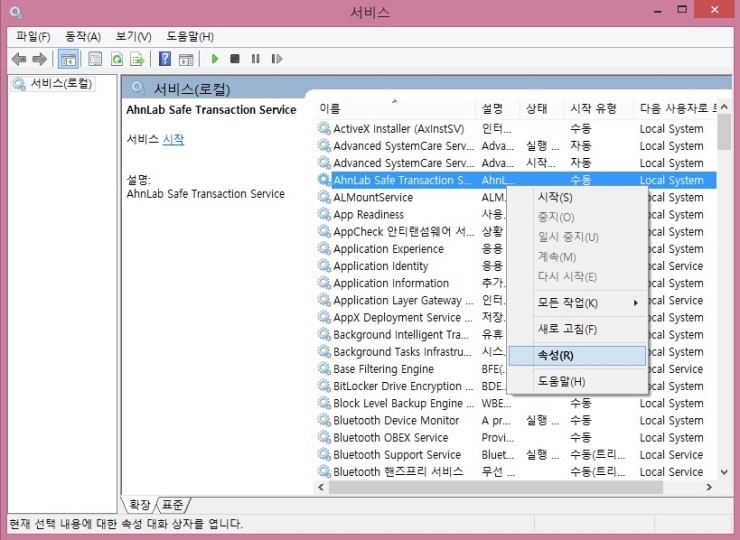Viewport: 740px width, 540px height.
Task: Open the blue Help question-mark icon
Action: coord(165,59)
